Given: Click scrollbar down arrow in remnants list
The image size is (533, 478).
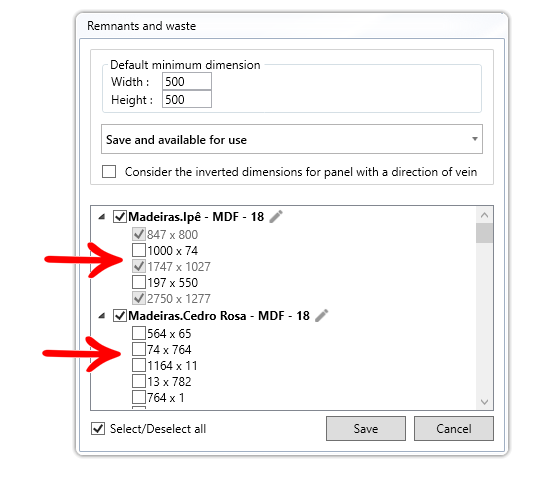Looking at the screenshot, I should (x=484, y=402).
